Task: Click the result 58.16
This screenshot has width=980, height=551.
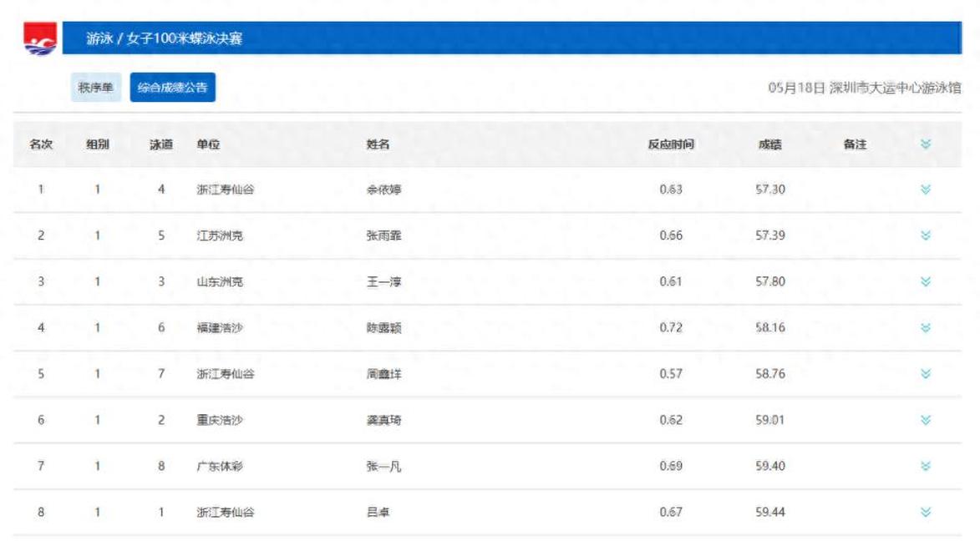Action: [770, 328]
